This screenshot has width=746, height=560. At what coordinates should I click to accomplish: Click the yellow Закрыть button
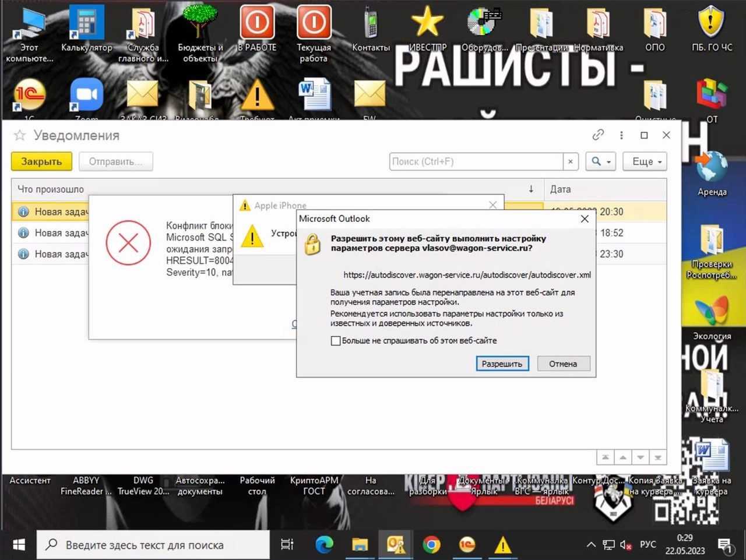41,161
